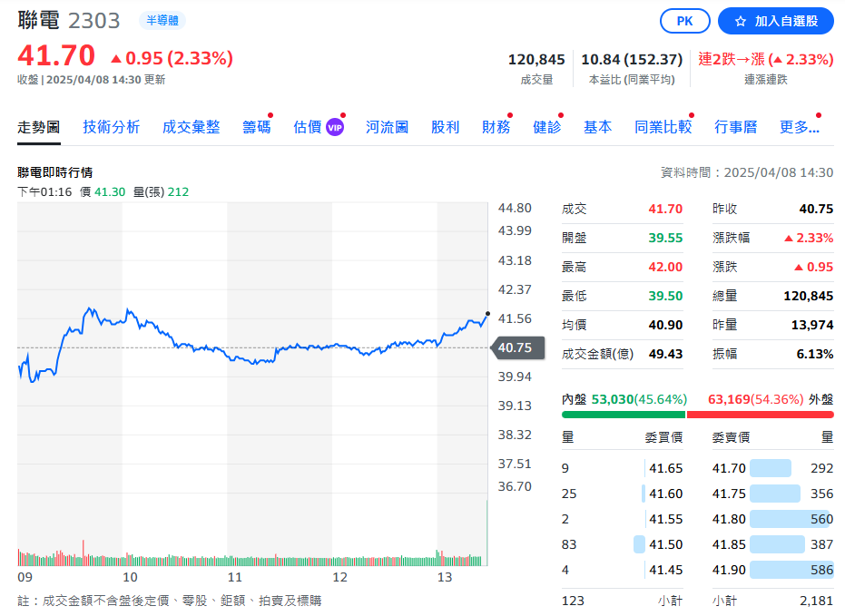Click the 成交金額 value 49.43
Viewport: 845px width, 616px height.
[665, 355]
